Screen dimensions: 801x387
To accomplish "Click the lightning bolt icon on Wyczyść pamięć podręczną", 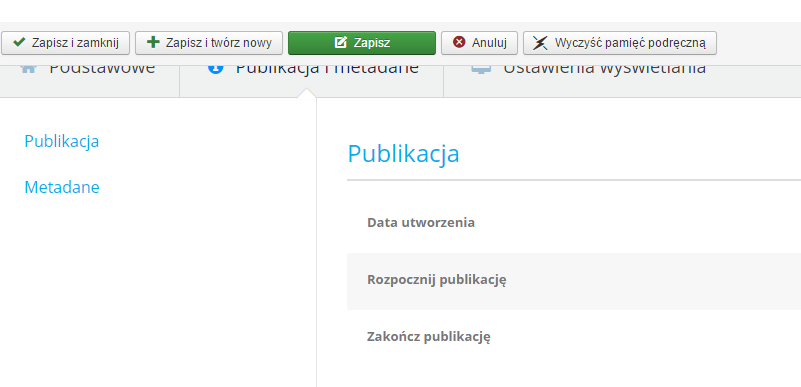I will coord(540,43).
